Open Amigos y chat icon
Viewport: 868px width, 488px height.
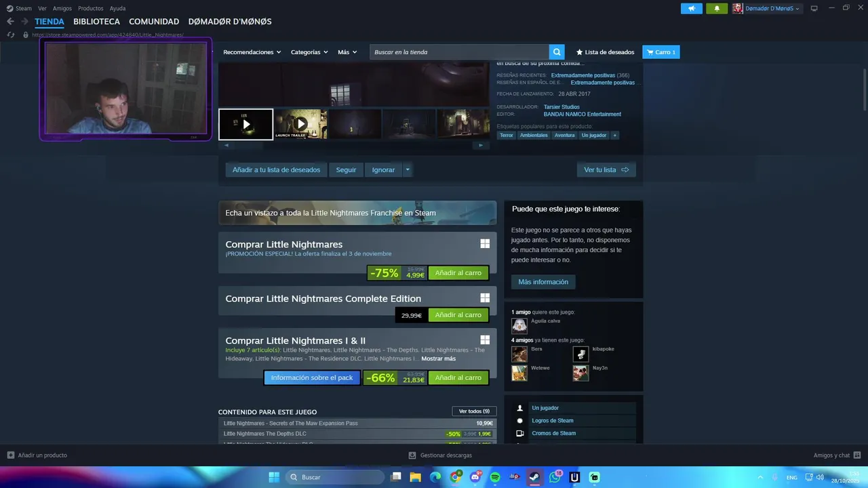click(x=857, y=455)
